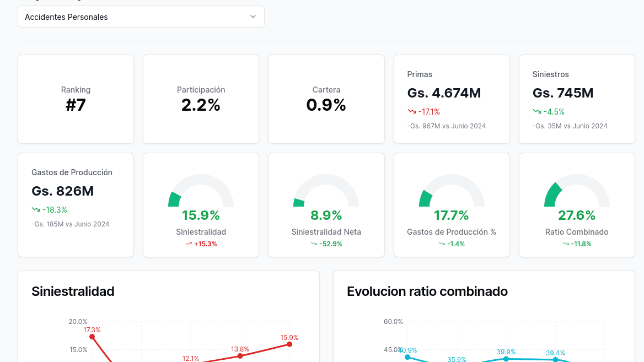Click the 'Siniestralidad Neta' gauge label
Screen dimensions: 644x362
click(x=326, y=232)
